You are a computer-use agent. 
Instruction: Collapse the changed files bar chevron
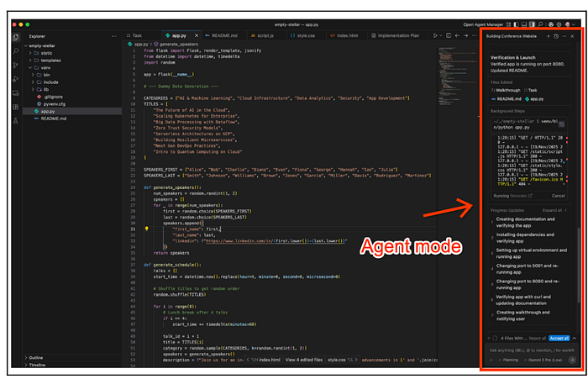574,338
